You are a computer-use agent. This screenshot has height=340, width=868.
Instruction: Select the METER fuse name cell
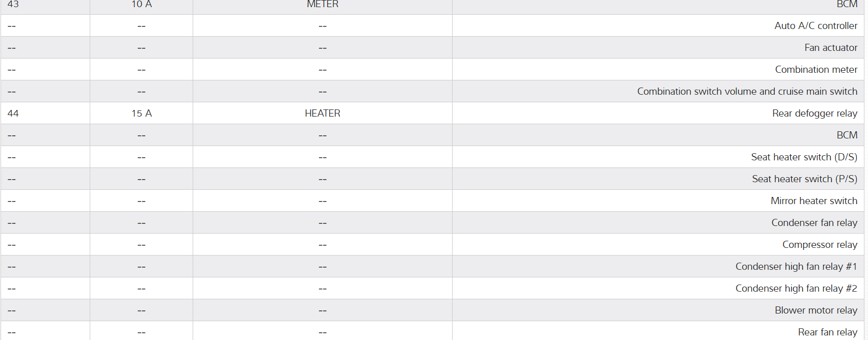[x=322, y=4]
